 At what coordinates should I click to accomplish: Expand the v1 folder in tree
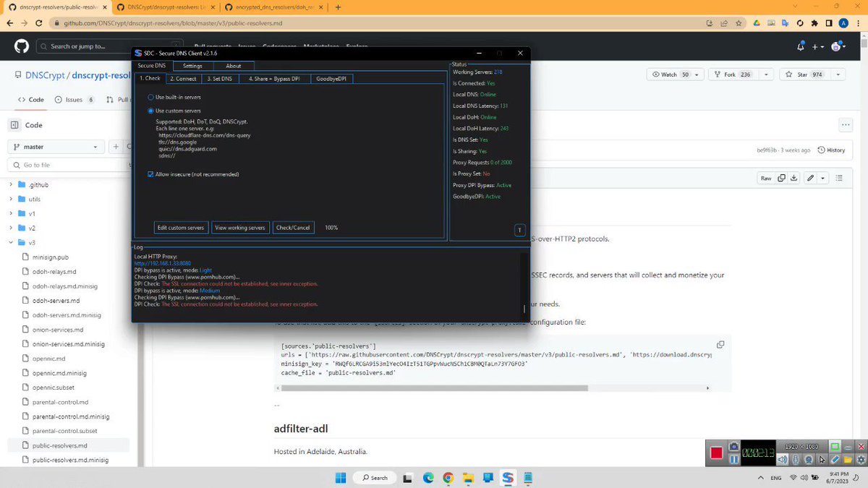[12, 214]
